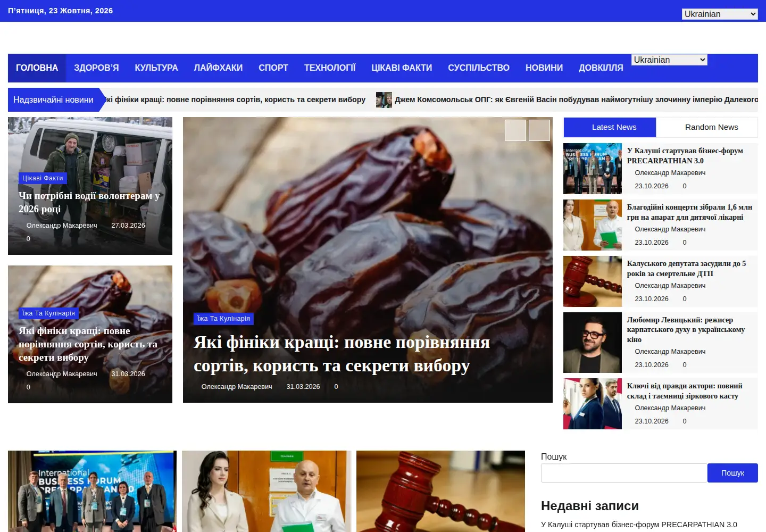Open the ТЕХНОЛОГІЇ menu item

pyautogui.click(x=330, y=68)
